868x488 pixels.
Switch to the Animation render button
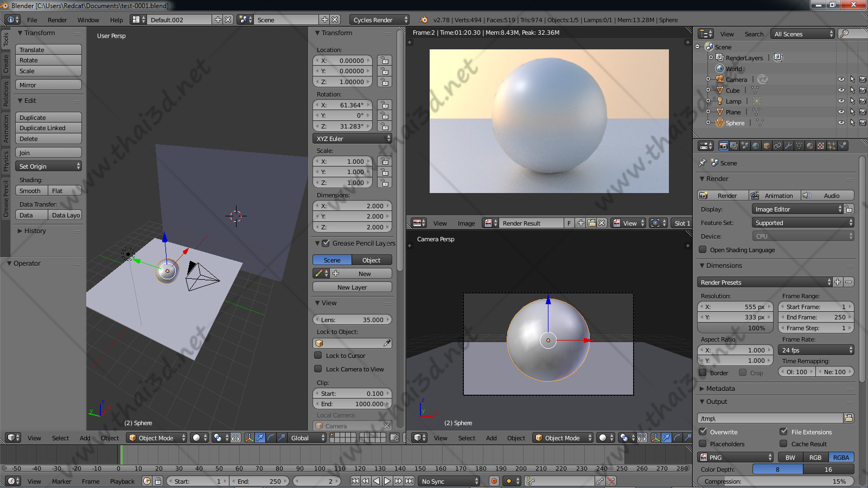(x=774, y=196)
